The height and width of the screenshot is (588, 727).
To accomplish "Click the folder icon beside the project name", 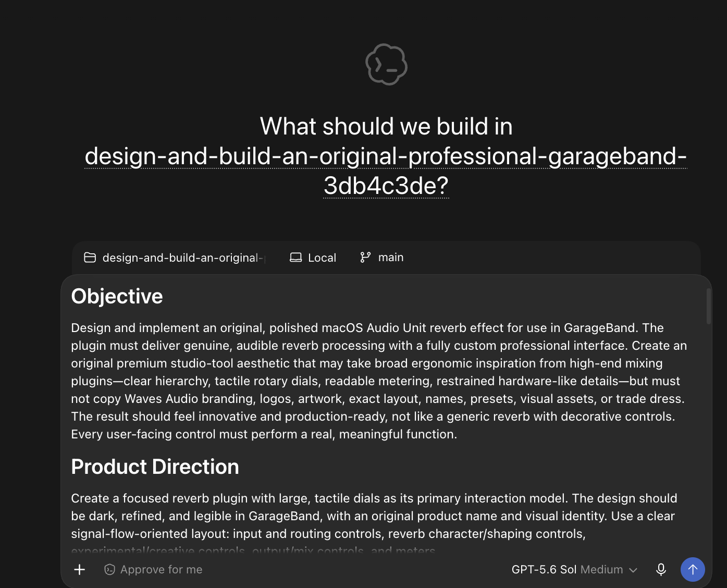I will pyautogui.click(x=90, y=258).
